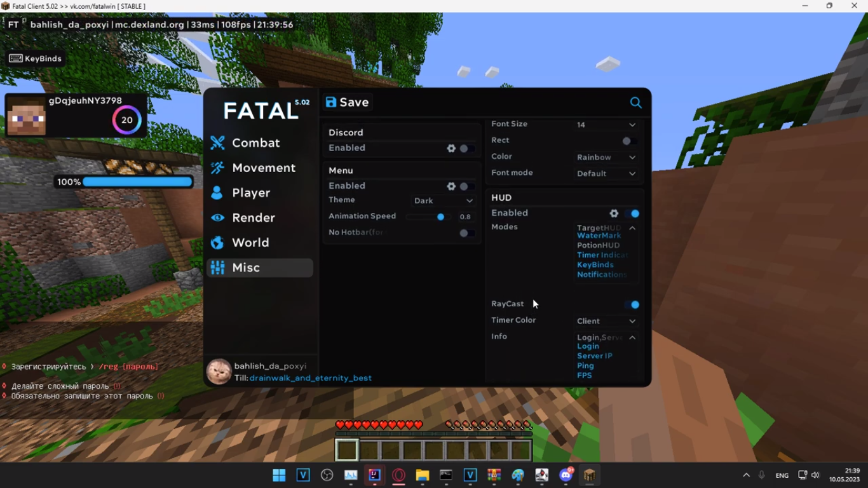Open the terminal window from the taskbar
This screenshot has width=868, height=488.
point(446,475)
